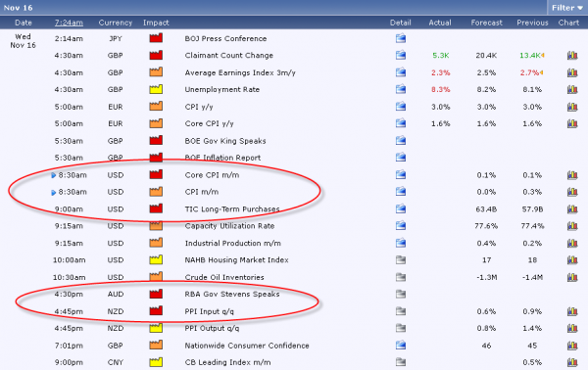Image resolution: width=588 pixels, height=370 pixels.
Task: Open chart icon for Unemployment Rate
Action: tap(572, 89)
